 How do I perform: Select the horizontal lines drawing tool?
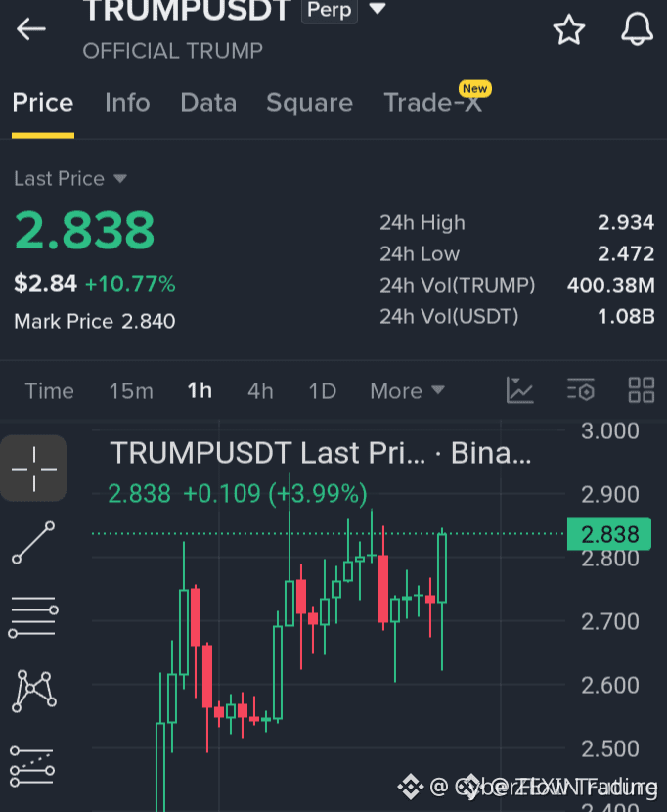tap(33, 616)
